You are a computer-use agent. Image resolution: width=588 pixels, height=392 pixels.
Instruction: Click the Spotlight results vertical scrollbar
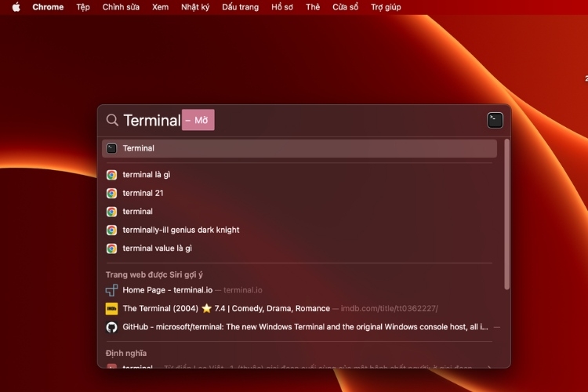507,214
